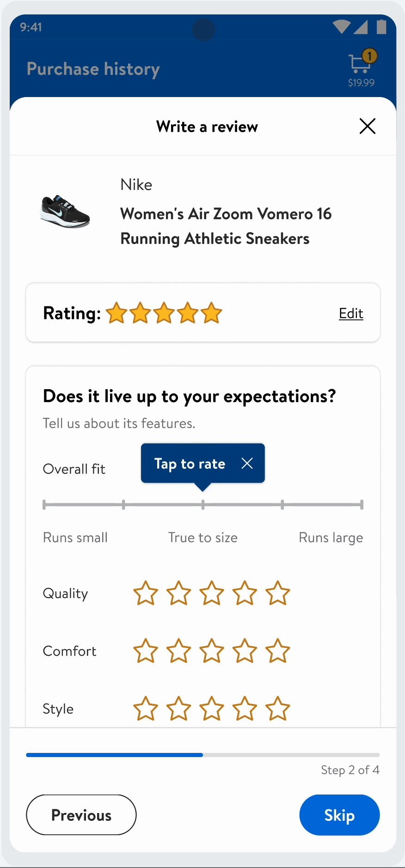Viewport: 405px width, 868px height.
Task: Give Comfort a four star rating
Action: click(x=245, y=651)
